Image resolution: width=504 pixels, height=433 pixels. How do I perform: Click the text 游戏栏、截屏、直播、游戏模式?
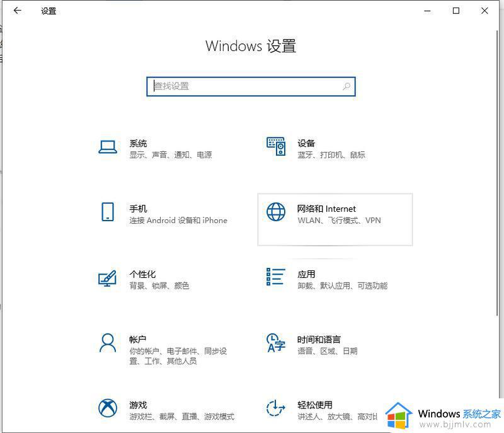coord(181,417)
